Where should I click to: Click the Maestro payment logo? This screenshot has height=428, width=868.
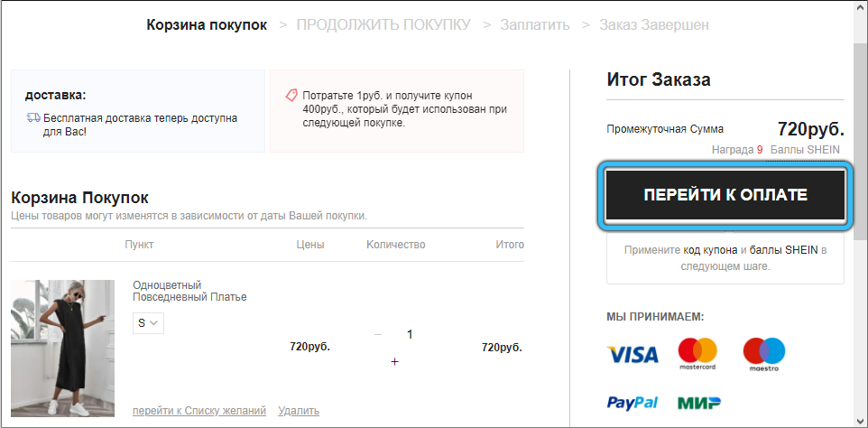coord(764,354)
